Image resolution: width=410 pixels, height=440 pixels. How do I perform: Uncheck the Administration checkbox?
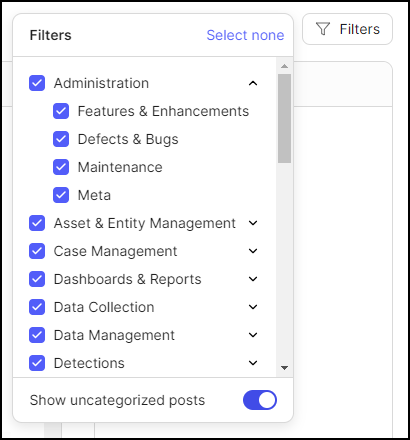[37, 83]
